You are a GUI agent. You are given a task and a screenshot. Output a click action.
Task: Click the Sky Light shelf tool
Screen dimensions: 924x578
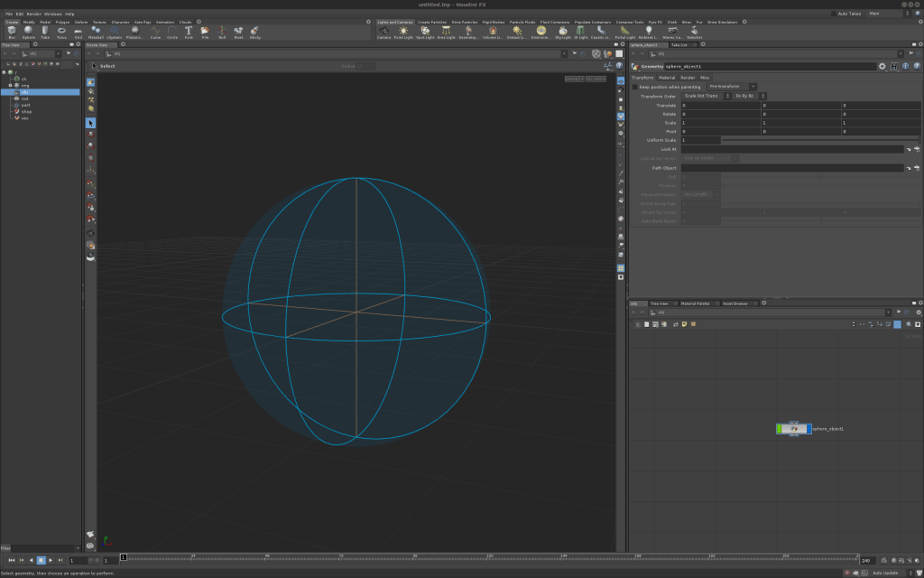coord(564,32)
